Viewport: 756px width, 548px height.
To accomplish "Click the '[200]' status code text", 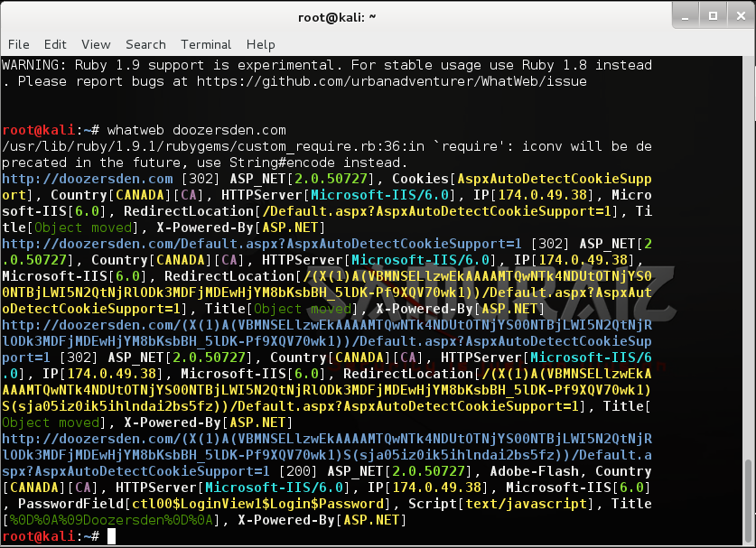I will [298, 471].
